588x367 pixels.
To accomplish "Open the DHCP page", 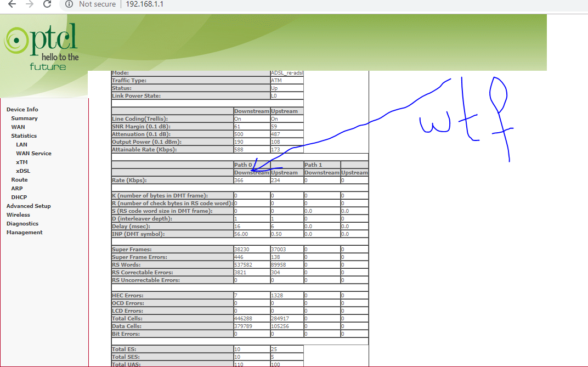I will 19,197.
